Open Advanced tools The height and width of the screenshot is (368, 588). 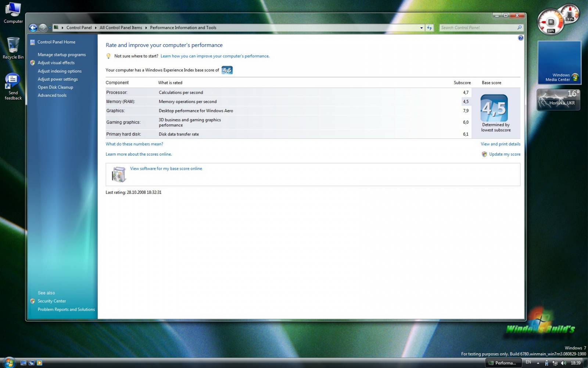52,95
